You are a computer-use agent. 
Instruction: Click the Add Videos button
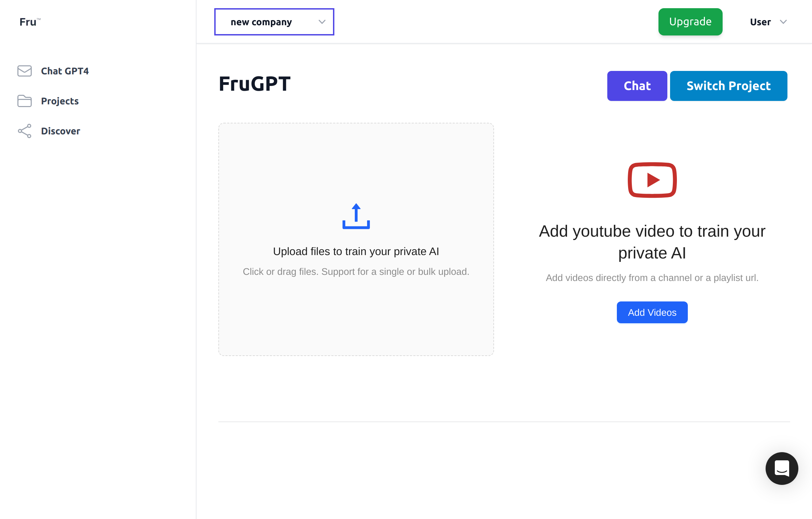[x=652, y=312]
